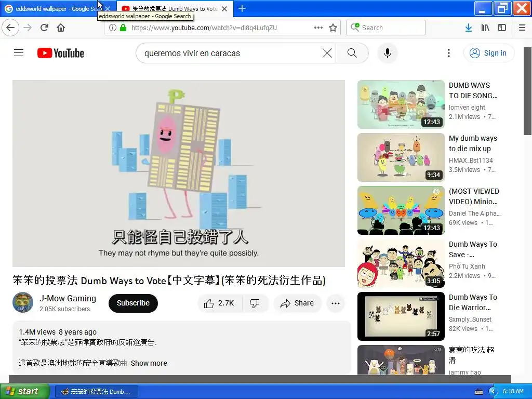Viewport: 532px width, 399px height.
Task: Expand description with Show more
Action: pos(149,363)
